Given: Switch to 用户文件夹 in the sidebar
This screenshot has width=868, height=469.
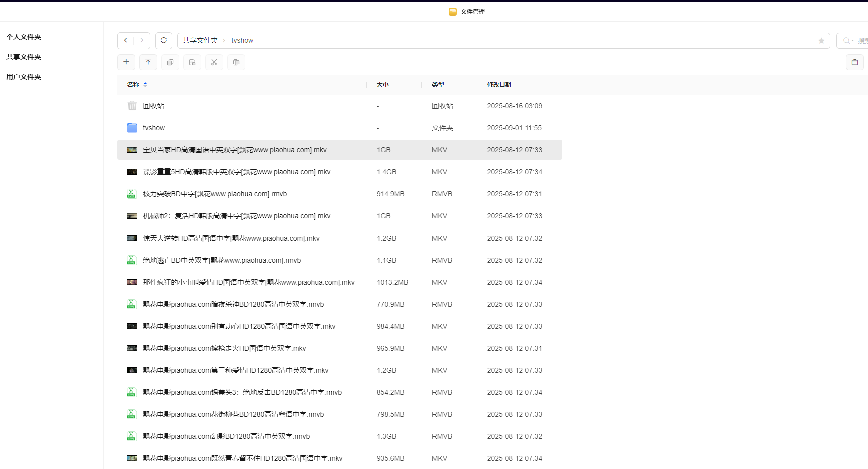Looking at the screenshot, I should pyautogui.click(x=24, y=77).
